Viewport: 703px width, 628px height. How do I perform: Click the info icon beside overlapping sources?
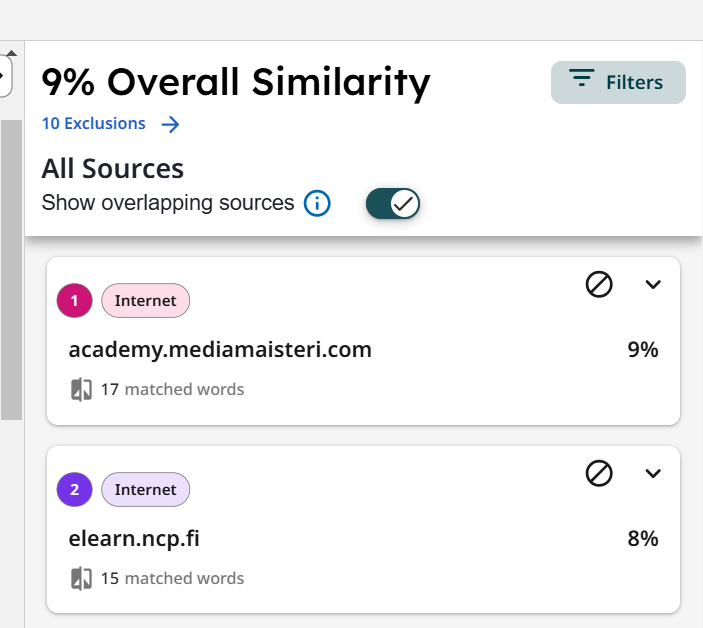point(317,204)
